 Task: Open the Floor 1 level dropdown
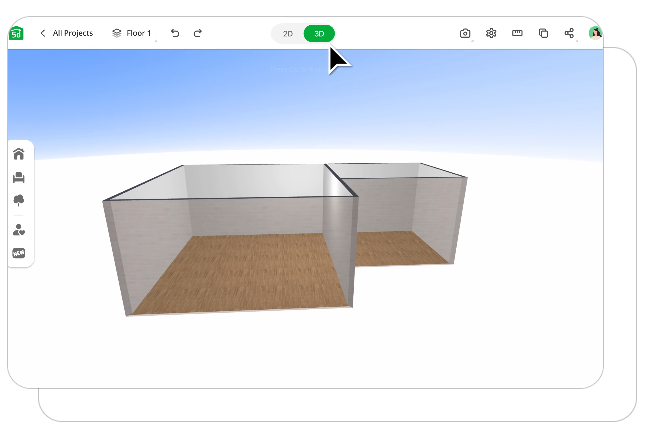point(132,33)
